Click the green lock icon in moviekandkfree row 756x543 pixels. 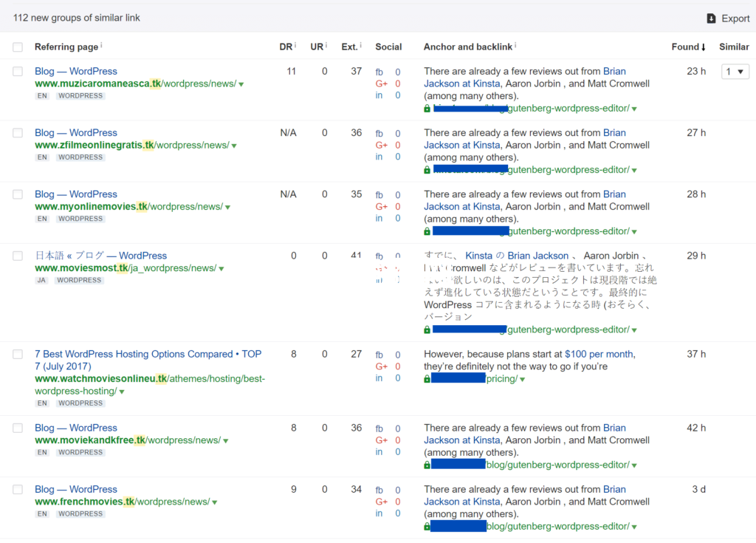point(427,465)
